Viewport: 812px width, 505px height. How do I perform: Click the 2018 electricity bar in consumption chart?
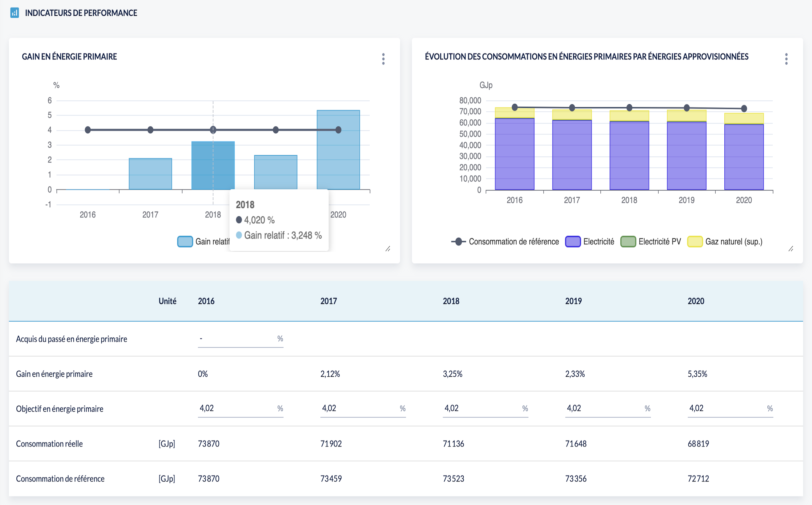coord(629,156)
